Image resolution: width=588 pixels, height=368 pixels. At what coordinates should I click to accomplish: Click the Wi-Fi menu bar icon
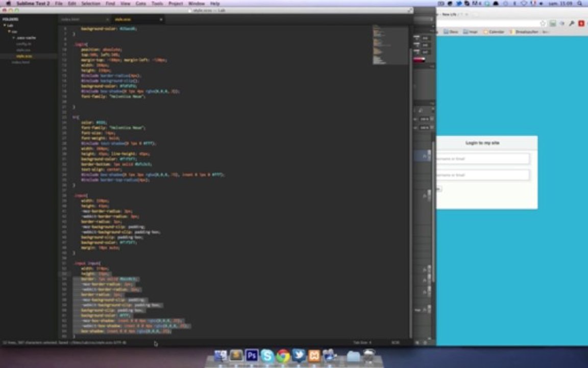pyautogui.click(x=524, y=4)
